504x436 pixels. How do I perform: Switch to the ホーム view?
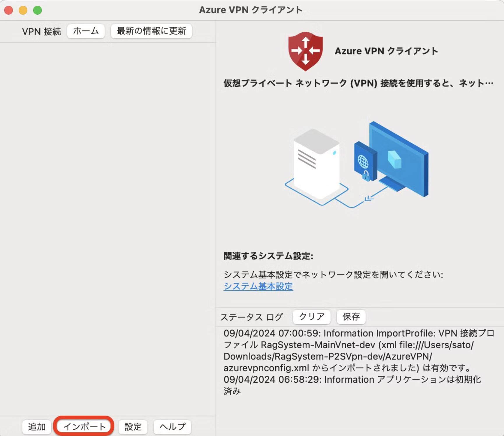(x=86, y=31)
